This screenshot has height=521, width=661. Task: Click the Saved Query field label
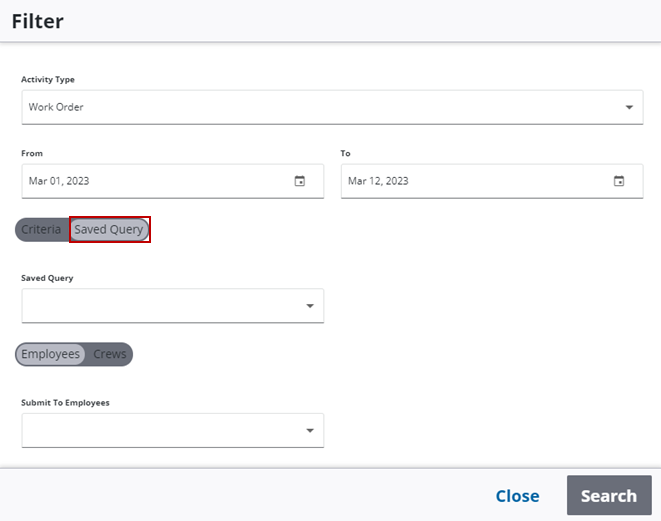click(x=47, y=278)
